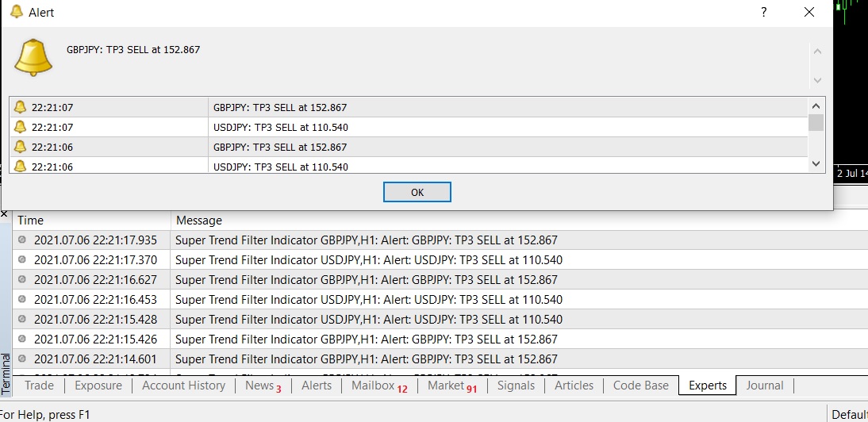
Task: Click the large golden bell alert icon
Action: point(34,57)
